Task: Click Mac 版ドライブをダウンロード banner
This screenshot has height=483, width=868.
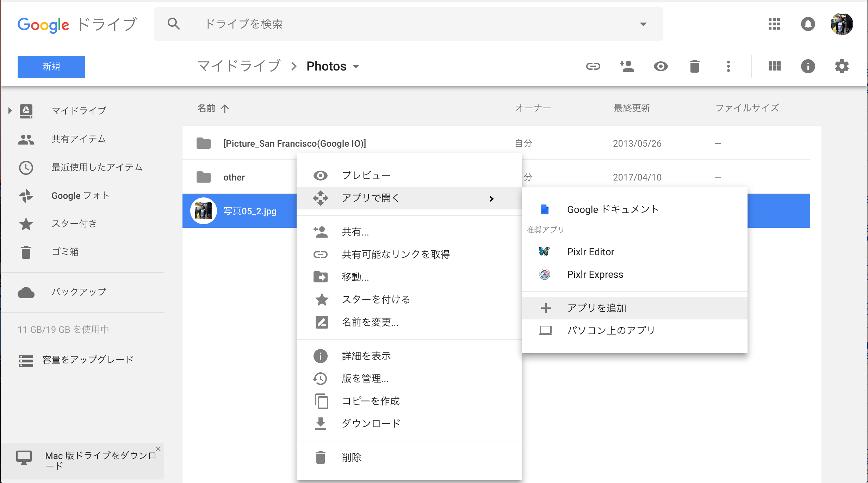Action: [x=83, y=461]
